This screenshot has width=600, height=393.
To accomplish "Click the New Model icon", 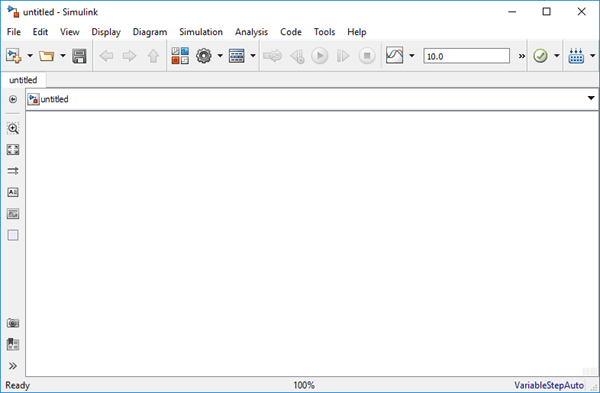I will pyautogui.click(x=14, y=56).
